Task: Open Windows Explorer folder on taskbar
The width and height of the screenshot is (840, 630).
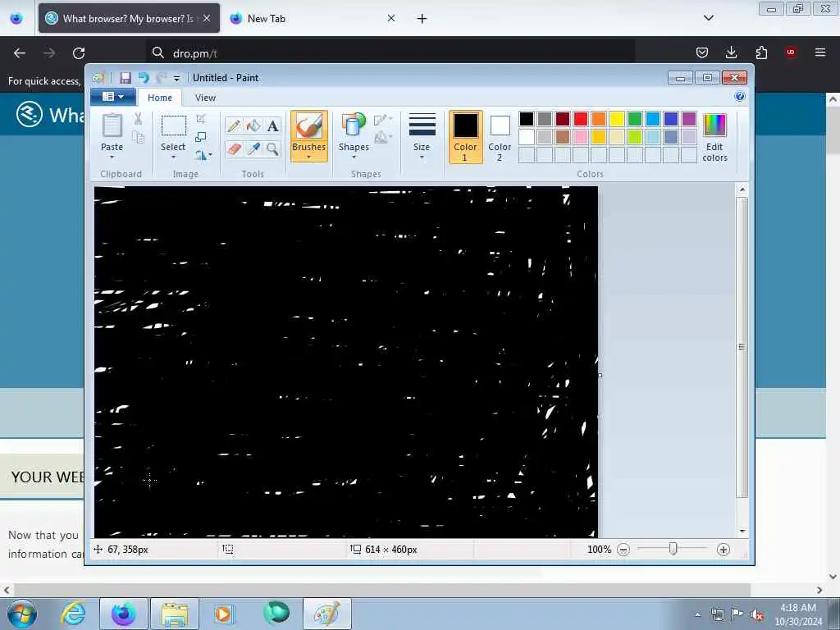Action: click(175, 614)
